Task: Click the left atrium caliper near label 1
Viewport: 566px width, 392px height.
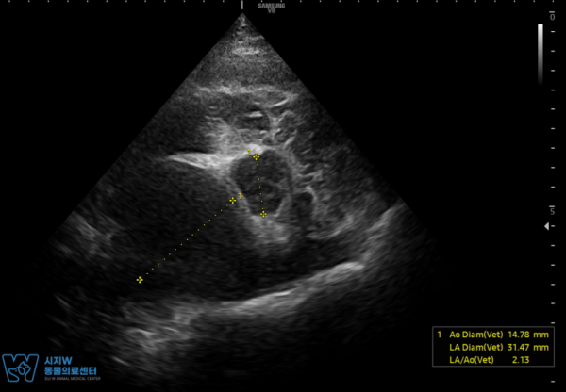Action: click(233, 200)
